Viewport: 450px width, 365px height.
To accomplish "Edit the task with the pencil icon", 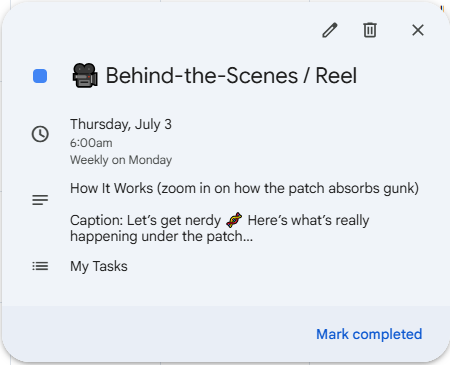I will (x=330, y=30).
